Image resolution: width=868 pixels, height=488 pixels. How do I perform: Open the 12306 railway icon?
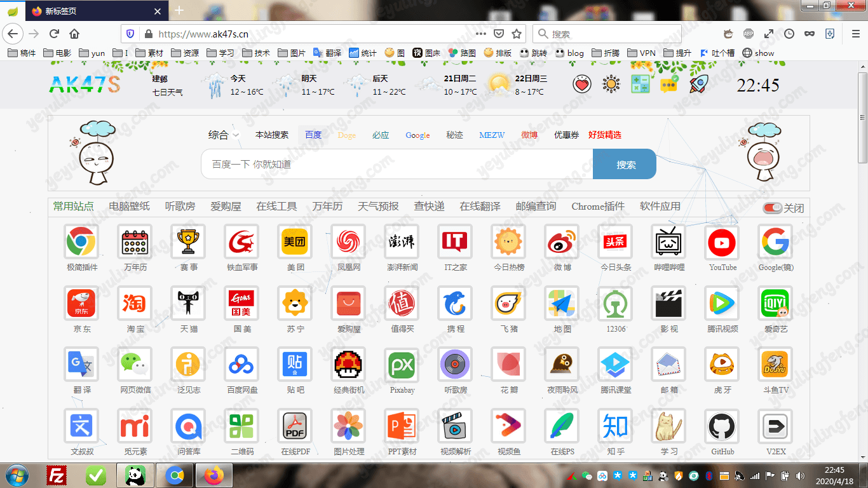pos(615,304)
